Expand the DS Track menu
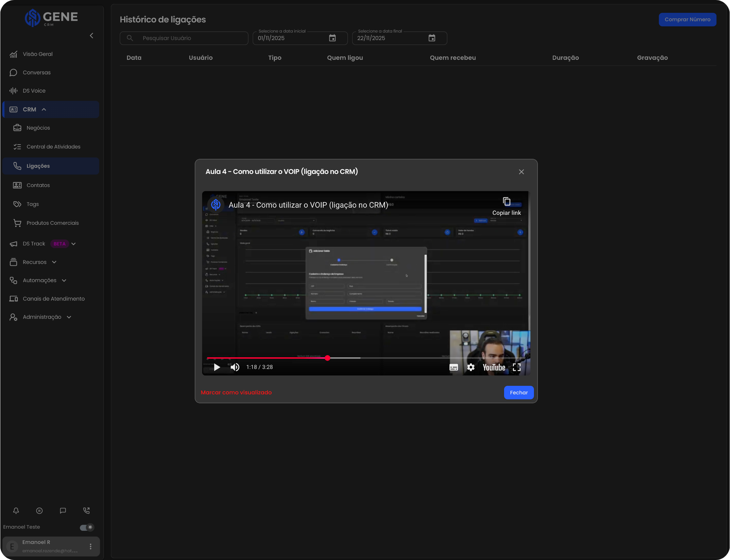The height and width of the screenshot is (560, 730). click(x=73, y=244)
